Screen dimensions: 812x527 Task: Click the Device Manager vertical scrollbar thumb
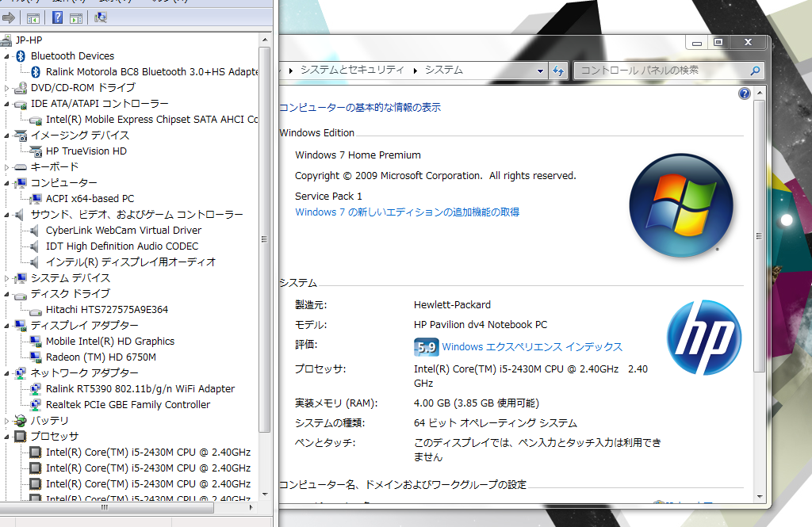pos(265,239)
